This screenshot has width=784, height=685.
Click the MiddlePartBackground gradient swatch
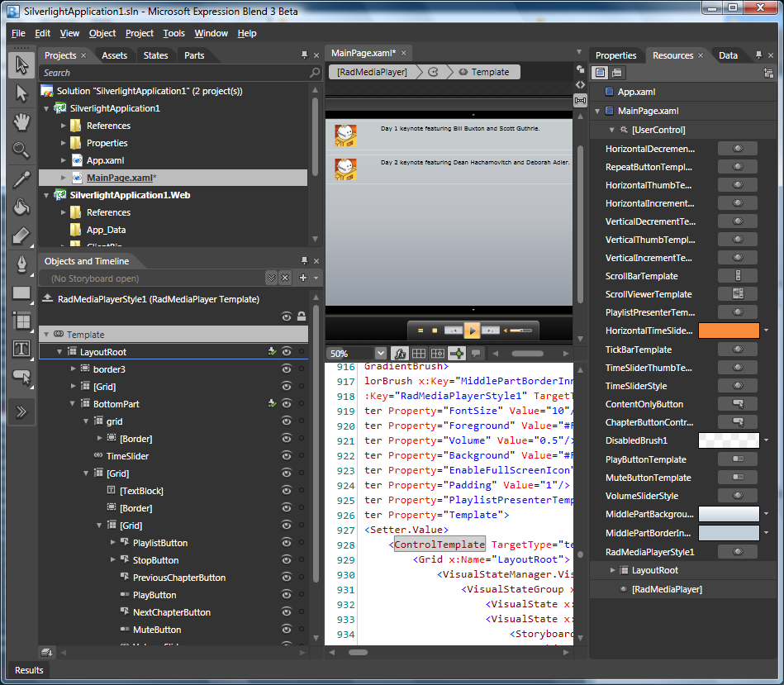(729, 514)
